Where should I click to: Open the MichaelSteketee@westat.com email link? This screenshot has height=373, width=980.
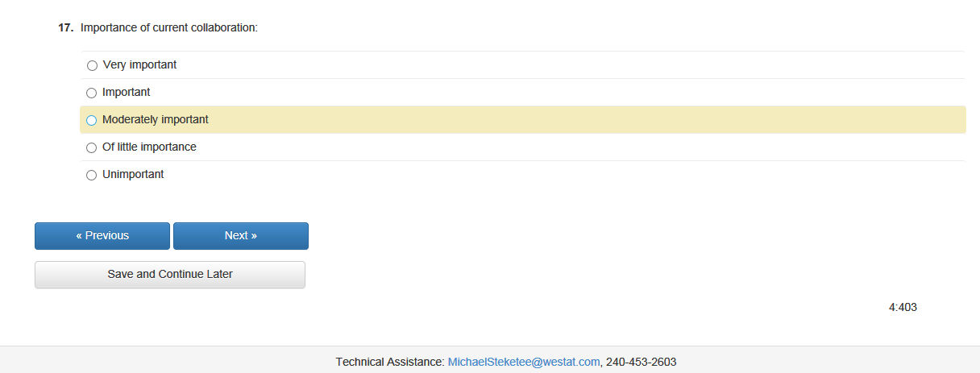[x=524, y=362]
